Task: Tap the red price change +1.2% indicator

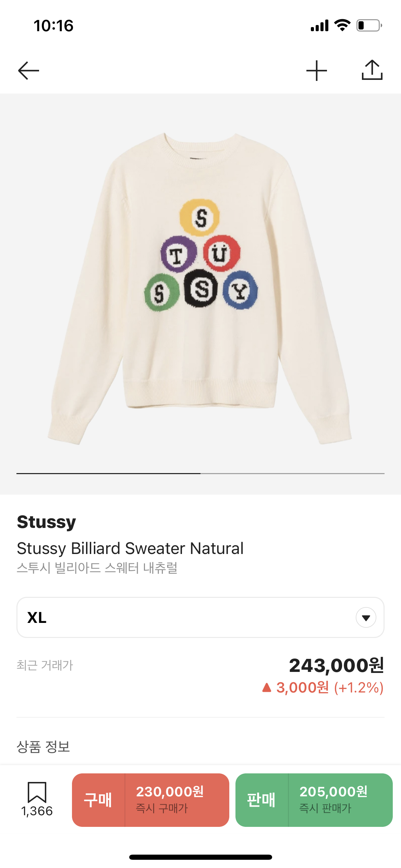Action: pos(323,688)
